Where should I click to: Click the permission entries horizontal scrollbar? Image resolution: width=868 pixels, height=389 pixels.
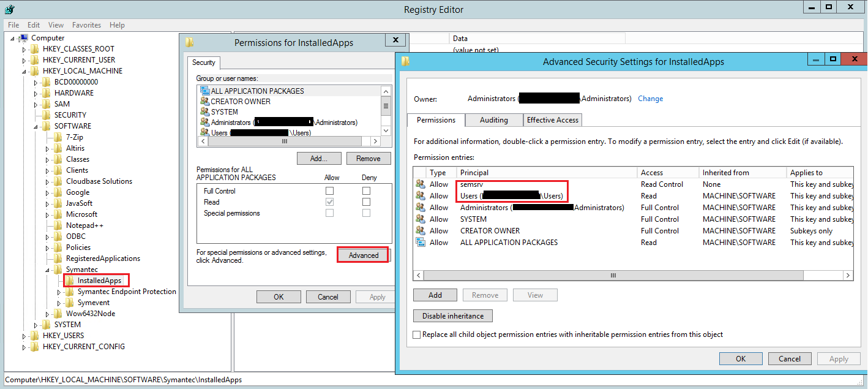point(612,276)
